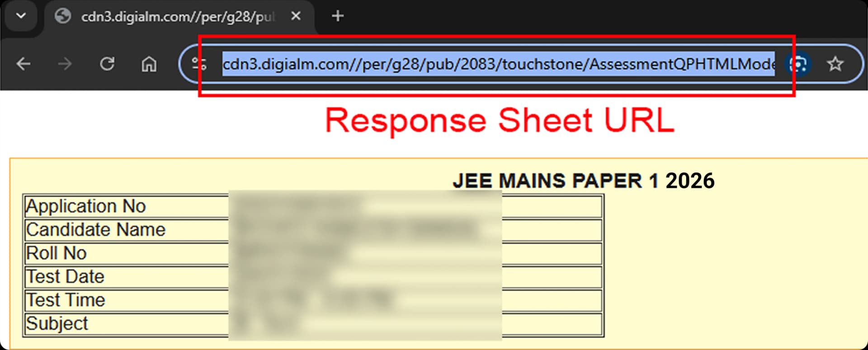
Task: Select the Application No row label
Action: 86,206
